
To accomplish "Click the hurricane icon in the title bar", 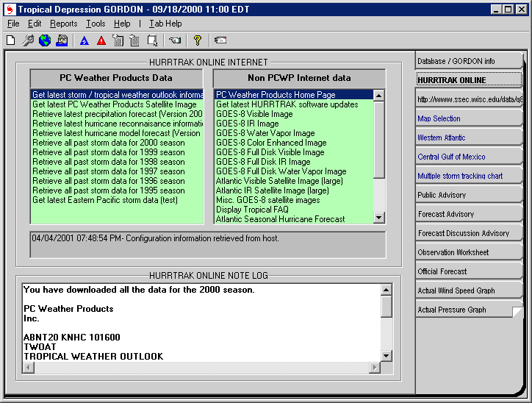I will [x=10, y=9].
